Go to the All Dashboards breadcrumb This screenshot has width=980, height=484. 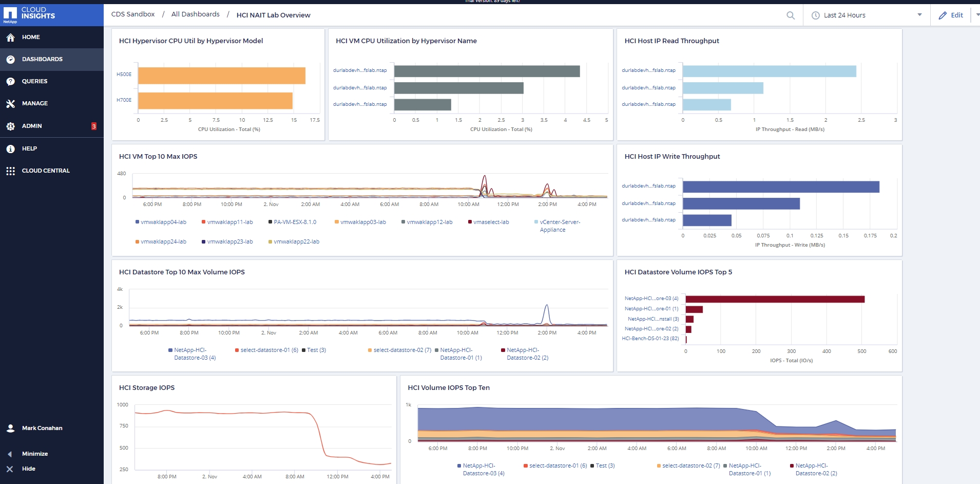click(x=196, y=14)
